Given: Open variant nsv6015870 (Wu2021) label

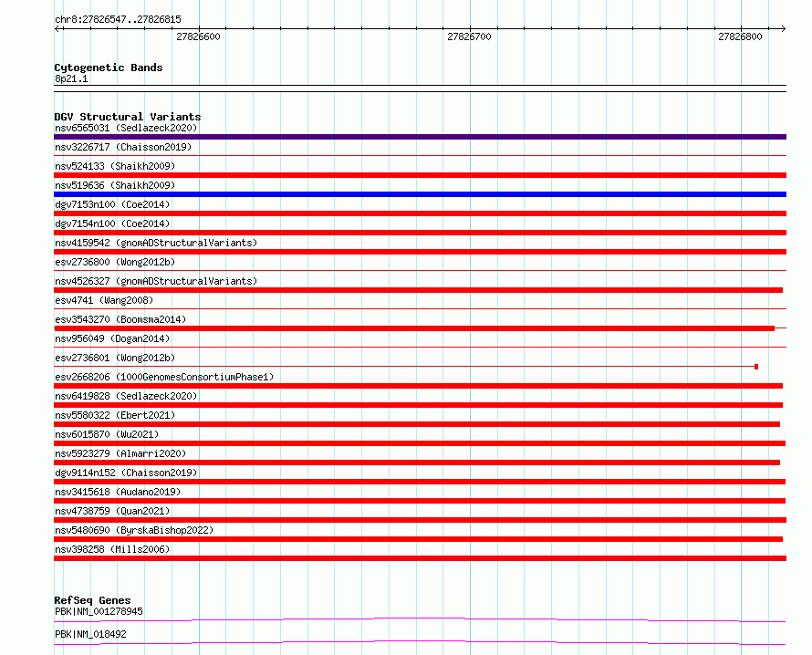Looking at the screenshot, I should (x=107, y=434).
